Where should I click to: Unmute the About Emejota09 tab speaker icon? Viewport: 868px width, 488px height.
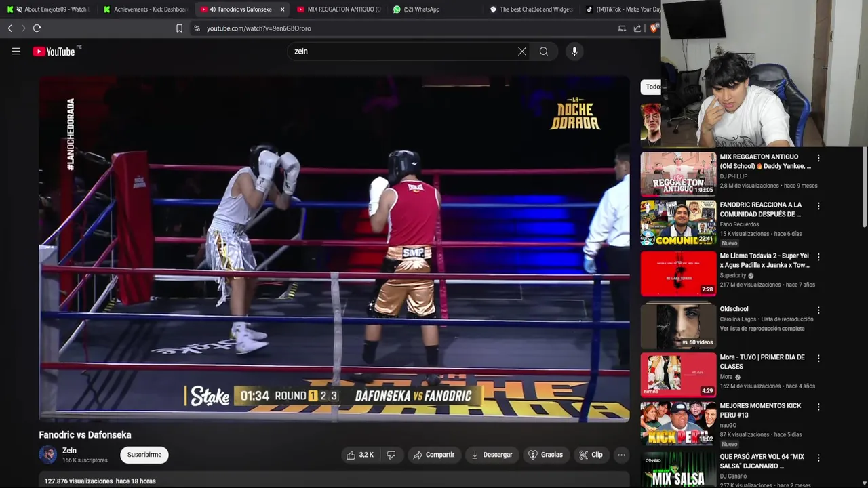point(18,9)
